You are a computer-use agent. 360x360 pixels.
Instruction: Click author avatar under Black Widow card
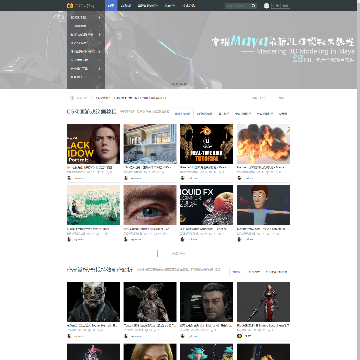click(69, 178)
